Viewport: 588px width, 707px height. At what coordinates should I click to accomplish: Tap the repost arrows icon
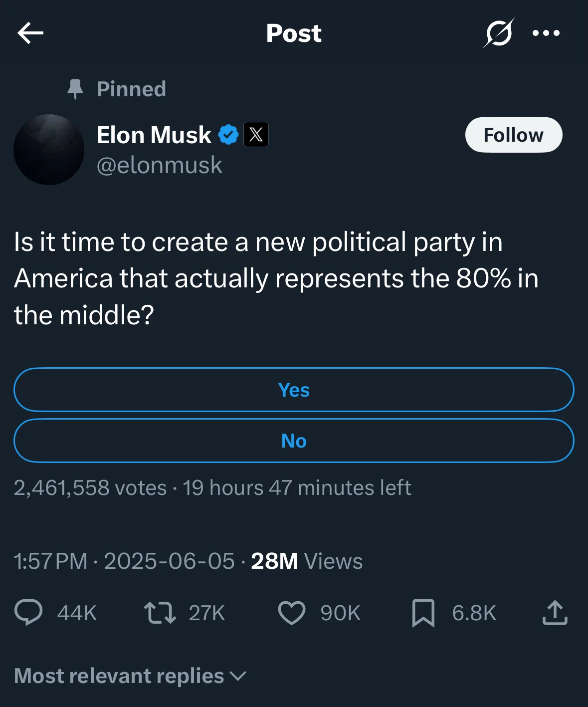[160, 613]
